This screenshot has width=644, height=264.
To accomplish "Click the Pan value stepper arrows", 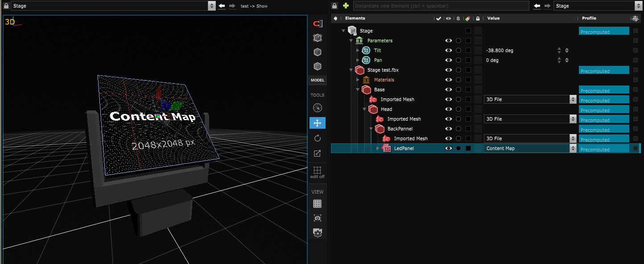I will 559,60.
